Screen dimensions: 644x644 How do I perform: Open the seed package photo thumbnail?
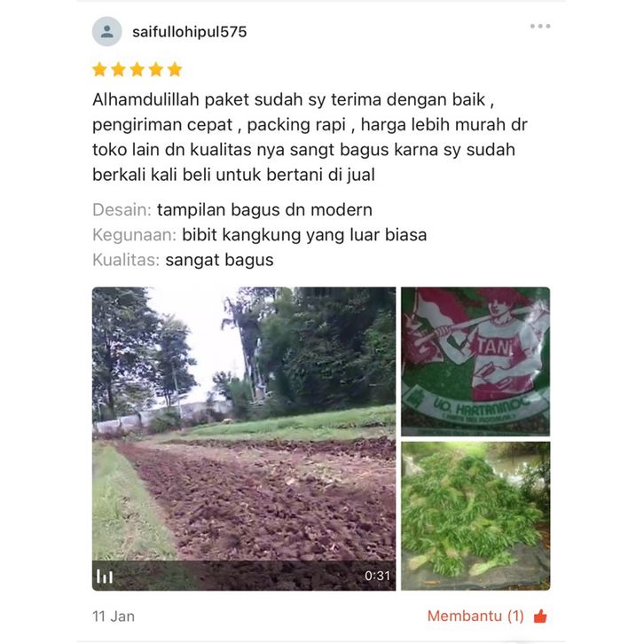[x=475, y=361]
